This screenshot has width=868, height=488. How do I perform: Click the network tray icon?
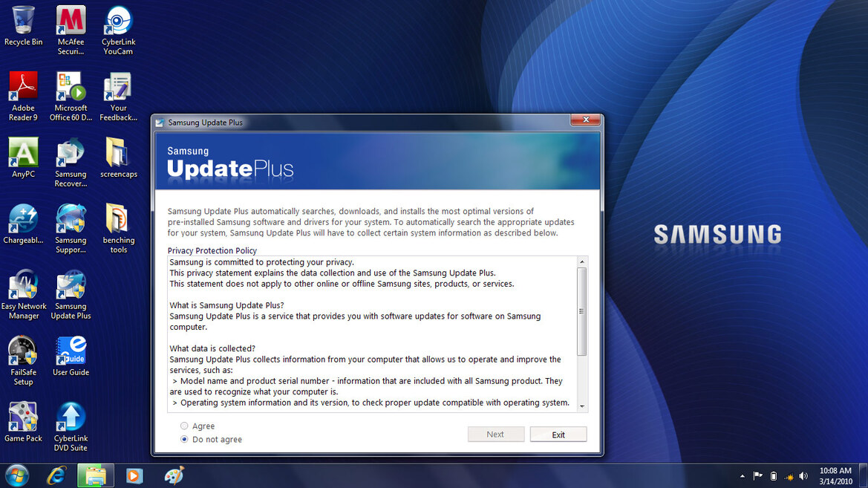tap(789, 476)
